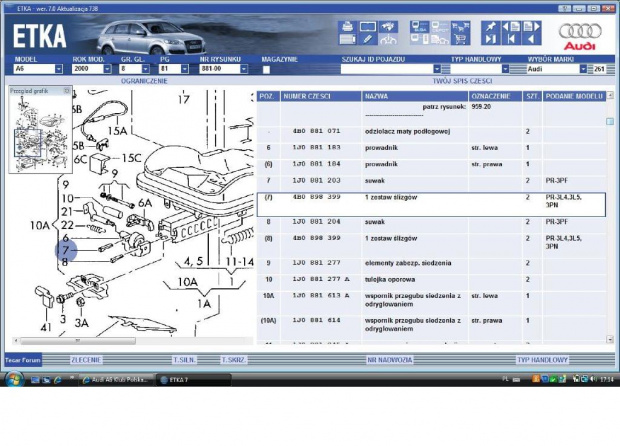The width and height of the screenshot is (620, 446).
Task: Click the diagram's horizontal scrollbar
Action: click(130, 341)
